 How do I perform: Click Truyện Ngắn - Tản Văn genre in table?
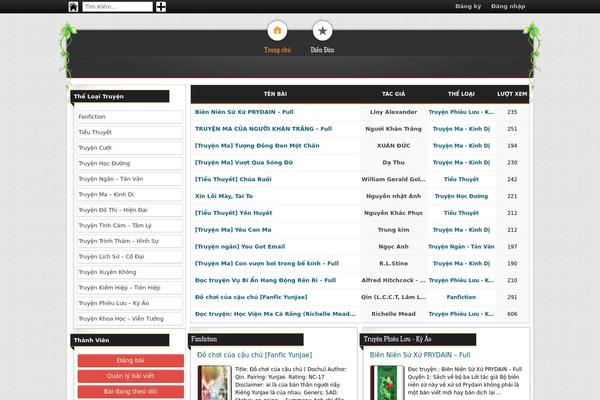coord(461,247)
